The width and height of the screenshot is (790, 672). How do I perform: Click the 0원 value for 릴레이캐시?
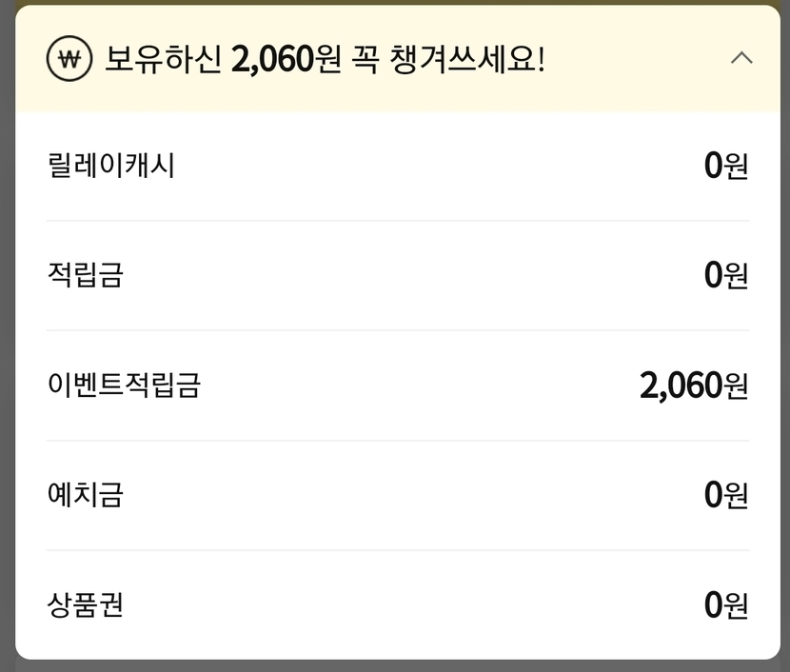click(x=725, y=167)
